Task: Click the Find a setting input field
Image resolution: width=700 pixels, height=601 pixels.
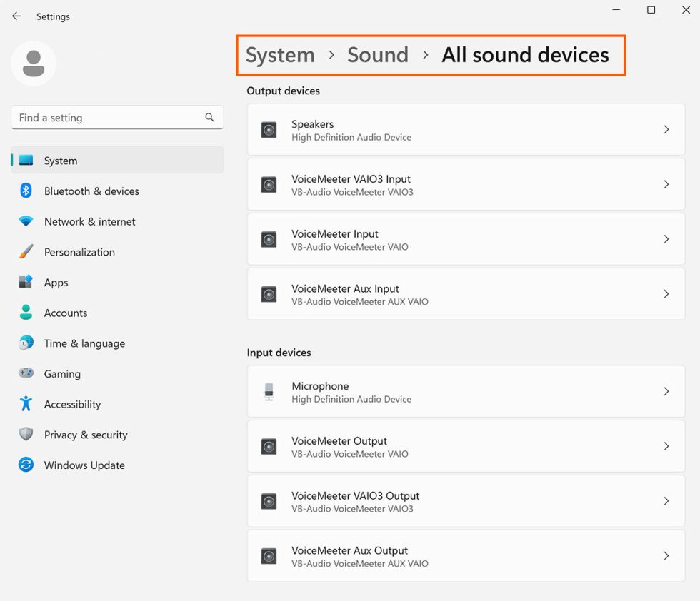Action: (107, 117)
